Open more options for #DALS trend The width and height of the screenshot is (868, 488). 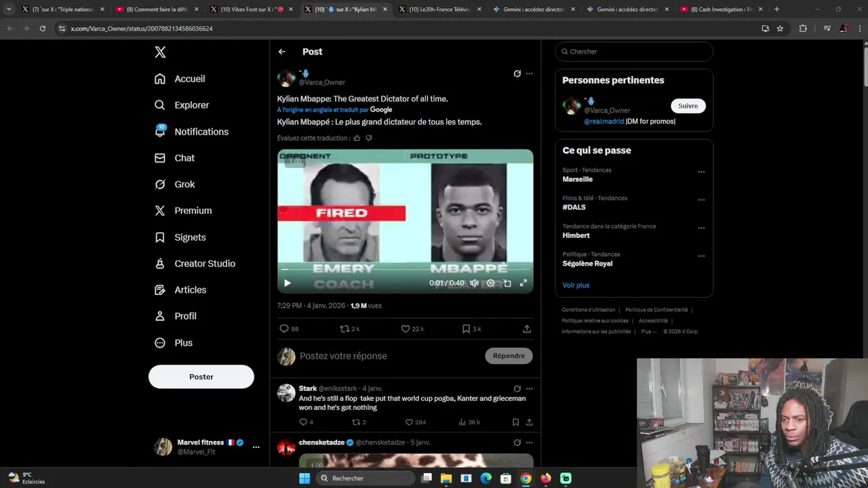coord(701,200)
